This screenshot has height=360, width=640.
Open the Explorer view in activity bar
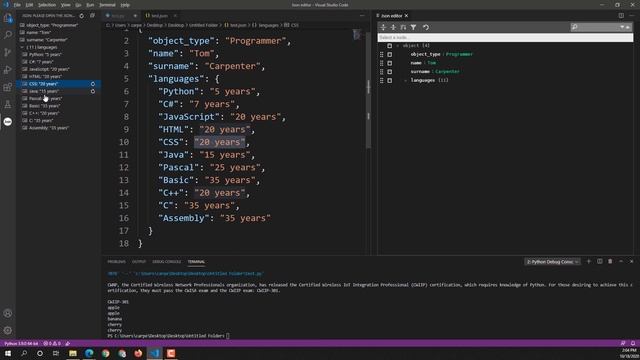pyautogui.click(x=8, y=18)
